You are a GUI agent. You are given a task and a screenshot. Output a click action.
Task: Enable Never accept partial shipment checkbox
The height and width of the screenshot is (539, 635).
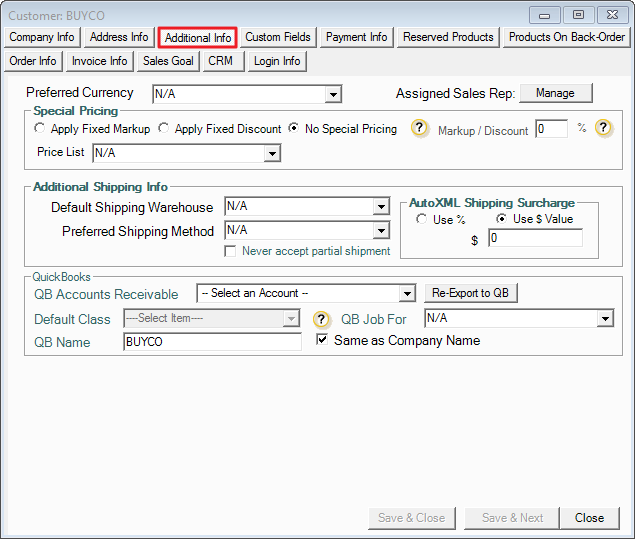[x=231, y=251]
